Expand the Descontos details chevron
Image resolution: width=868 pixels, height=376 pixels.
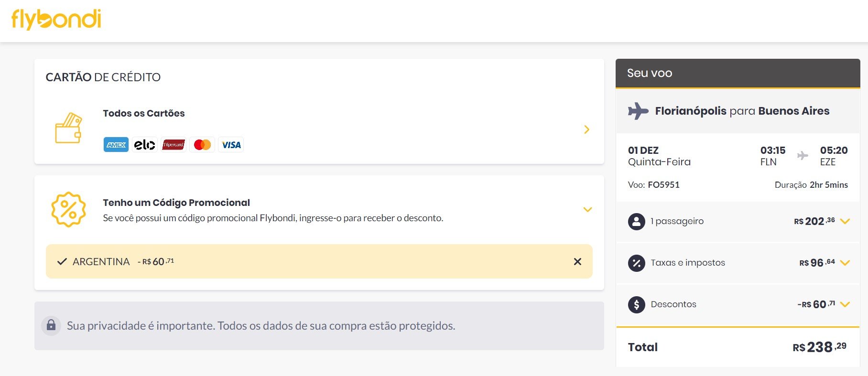(x=845, y=304)
